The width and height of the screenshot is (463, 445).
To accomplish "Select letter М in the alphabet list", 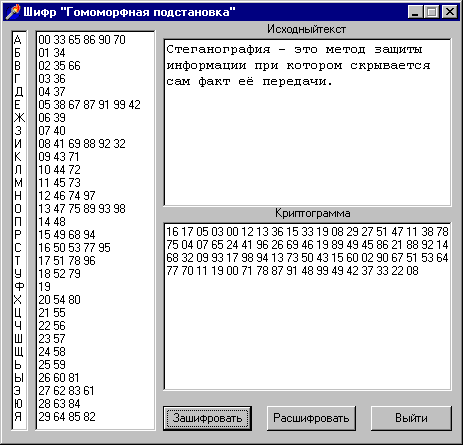I will coord(18,183).
